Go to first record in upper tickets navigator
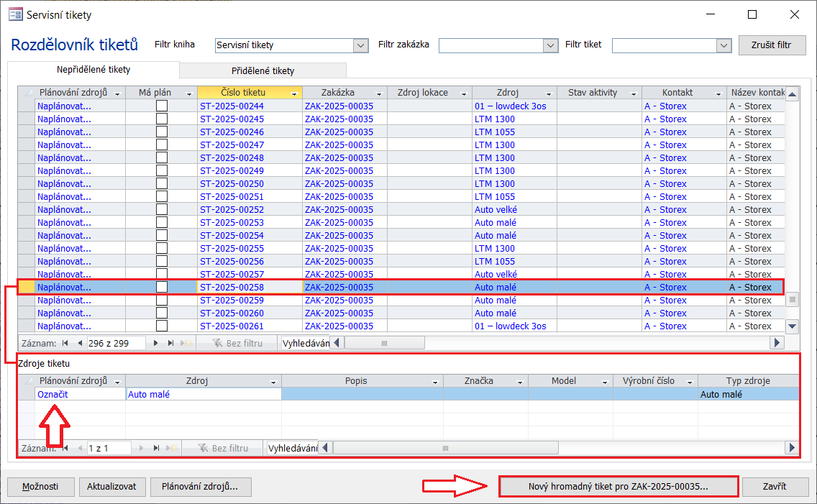The width and height of the screenshot is (817, 504). coord(65,344)
